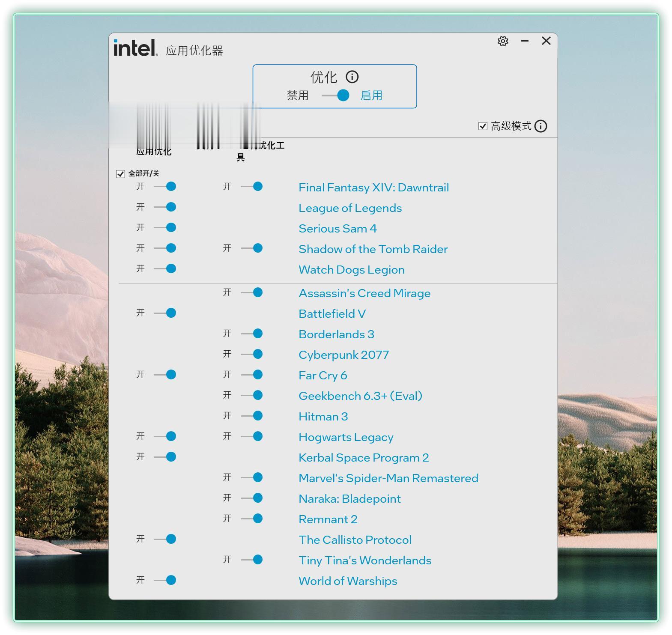Screen dimensions: 672x635
Task: Select the Remnant 2 entry
Action: [x=328, y=519]
